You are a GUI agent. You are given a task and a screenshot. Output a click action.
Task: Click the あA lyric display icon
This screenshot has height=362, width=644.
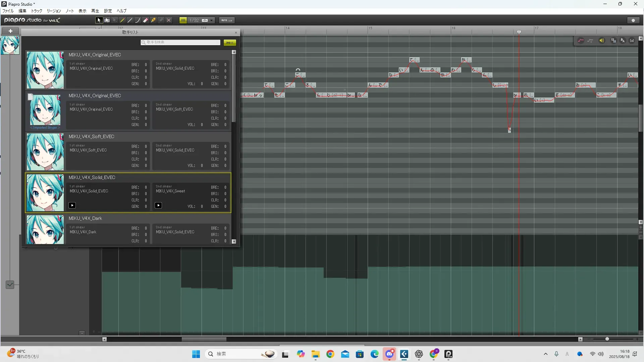pos(623,41)
